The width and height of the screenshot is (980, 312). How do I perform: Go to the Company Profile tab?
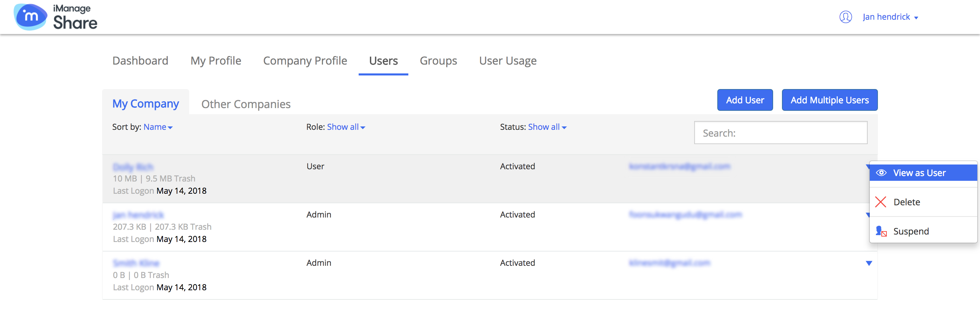305,61
